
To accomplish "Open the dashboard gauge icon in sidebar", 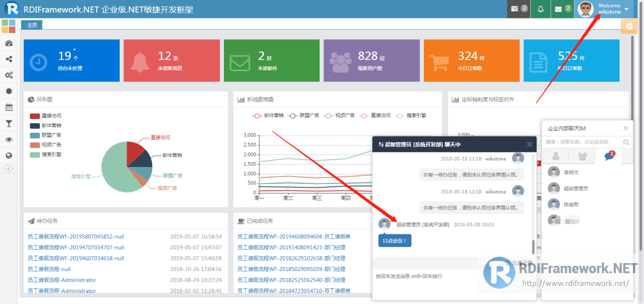I will point(9,44).
